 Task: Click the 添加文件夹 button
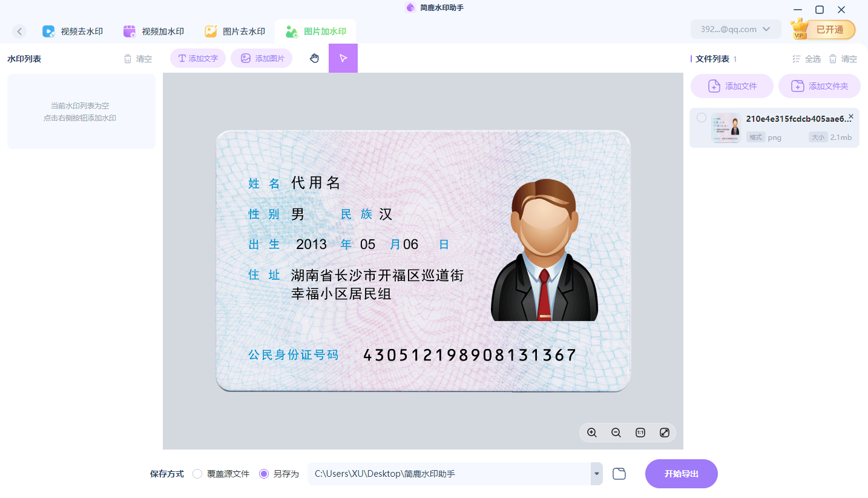[819, 86]
